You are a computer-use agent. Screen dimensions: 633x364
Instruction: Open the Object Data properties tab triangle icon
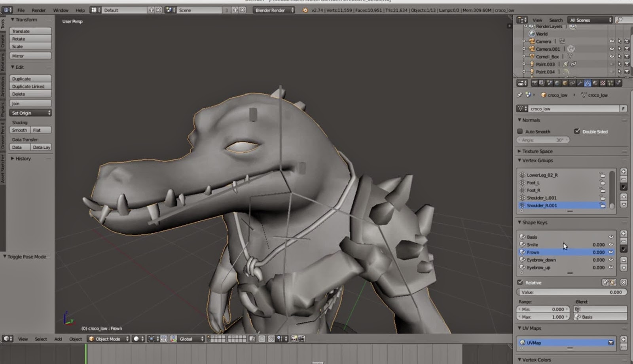[x=588, y=83]
